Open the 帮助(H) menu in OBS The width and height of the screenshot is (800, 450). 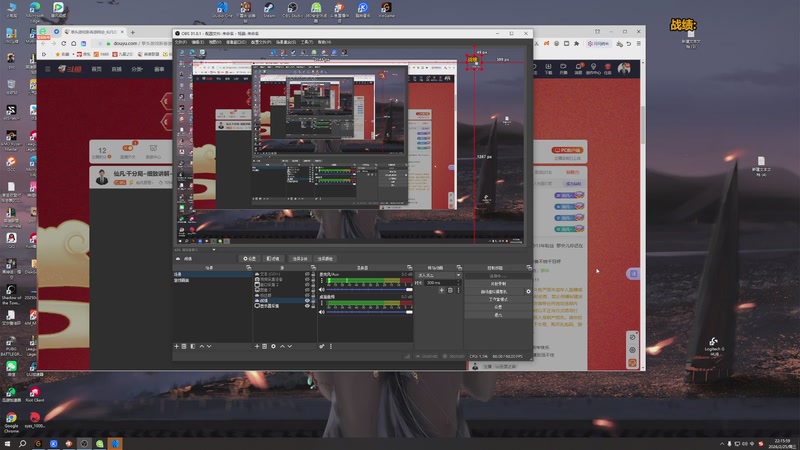(x=324, y=42)
